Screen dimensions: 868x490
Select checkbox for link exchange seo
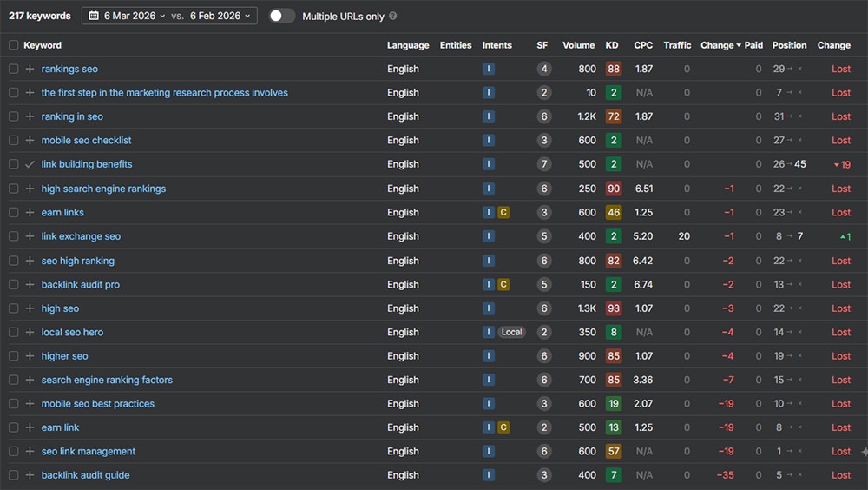[x=13, y=236]
